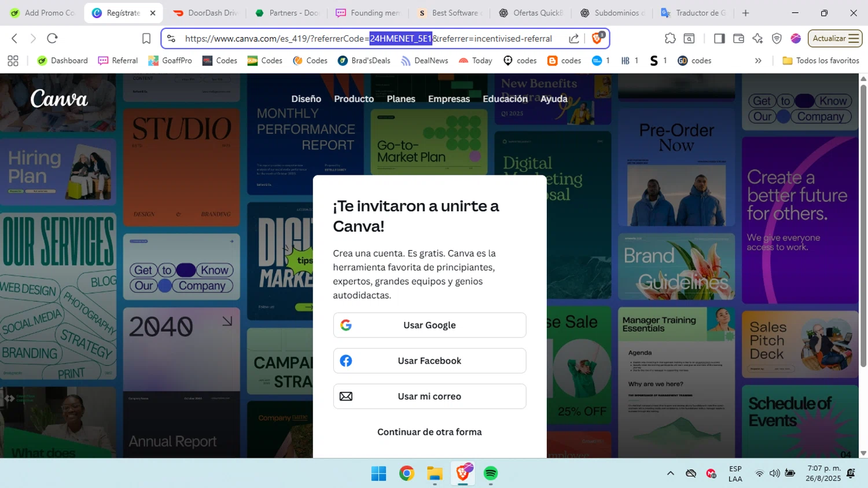Switch to the Traductor de G tab
868x488 pixels.
693,13
